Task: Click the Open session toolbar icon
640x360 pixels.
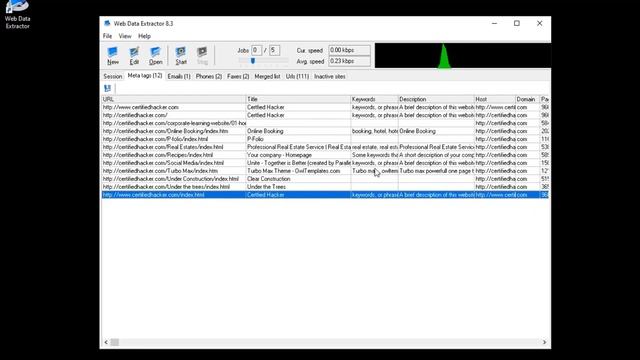Action: pyautogui.click(x=156, y=56)
